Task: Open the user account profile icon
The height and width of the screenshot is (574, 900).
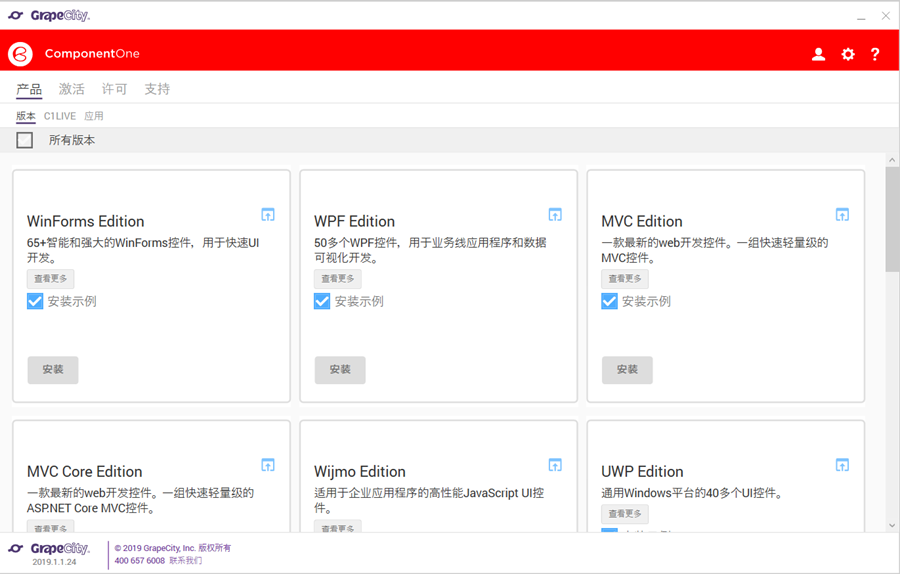Action: click(818, 54)
